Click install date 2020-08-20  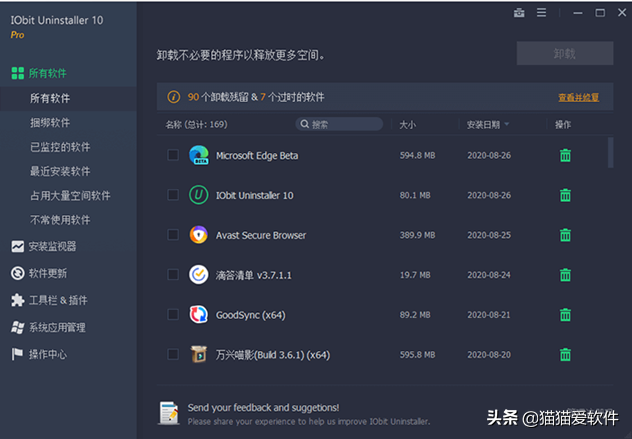tap(489, 355)
